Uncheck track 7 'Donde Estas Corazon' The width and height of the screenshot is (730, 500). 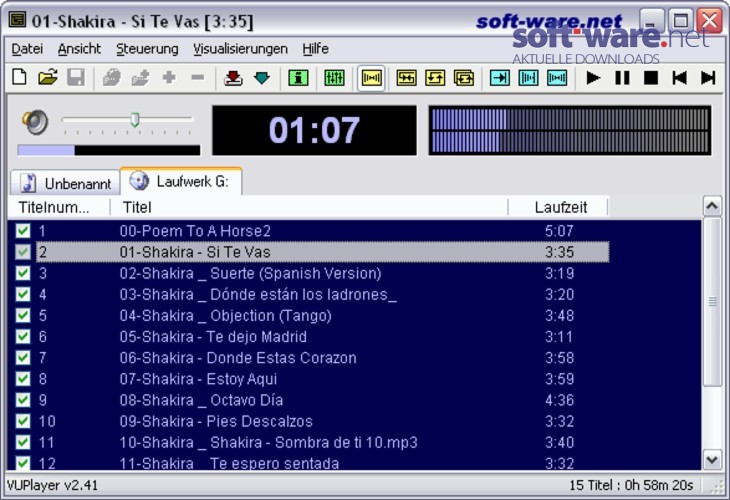(23, 358)
